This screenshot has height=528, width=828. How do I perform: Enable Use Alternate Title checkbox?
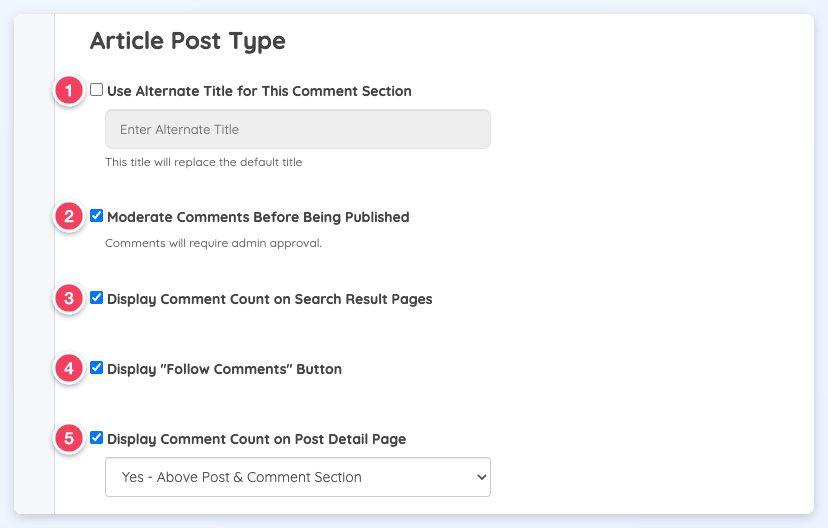coord(96,90)
